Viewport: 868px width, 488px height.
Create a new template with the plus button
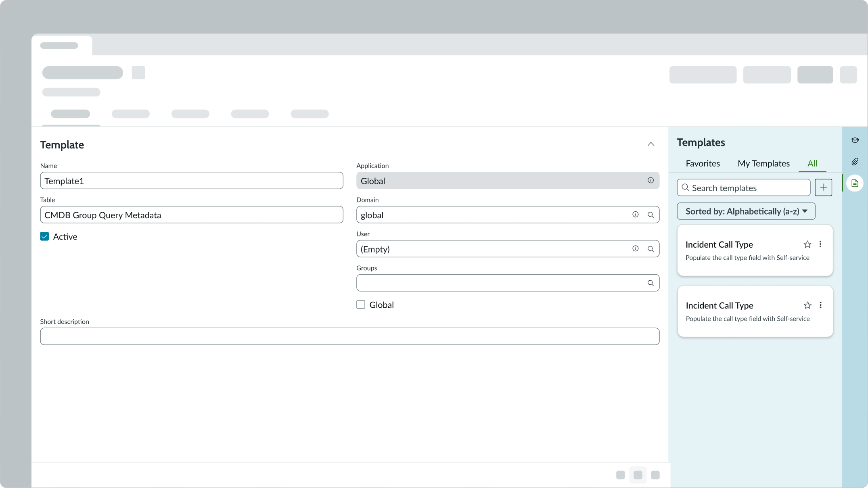824,187
